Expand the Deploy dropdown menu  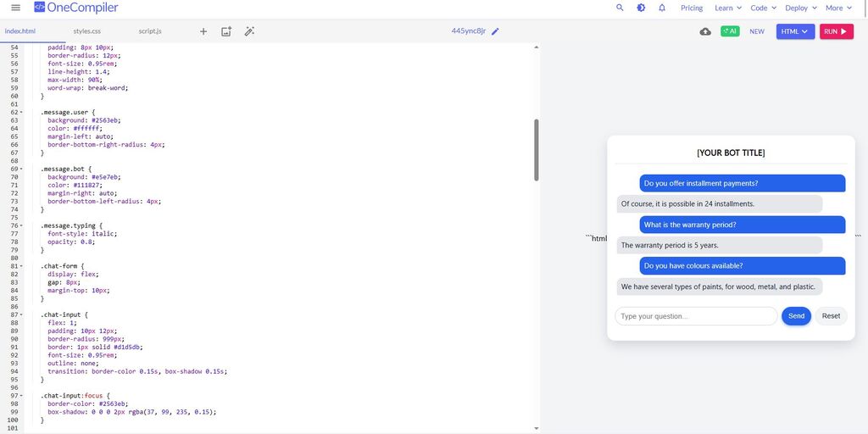click(x=801, y=8)
